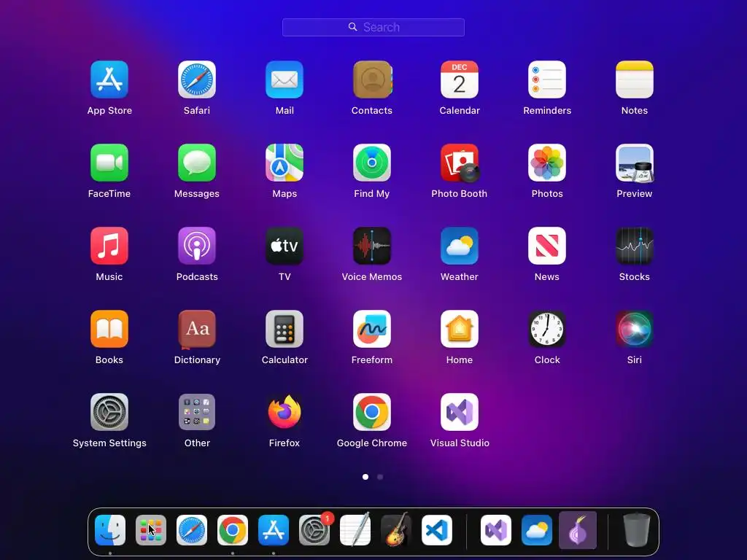This screenshot has width=747, height=560.
Task: Launch the Music app
Action: coord(109,246)
